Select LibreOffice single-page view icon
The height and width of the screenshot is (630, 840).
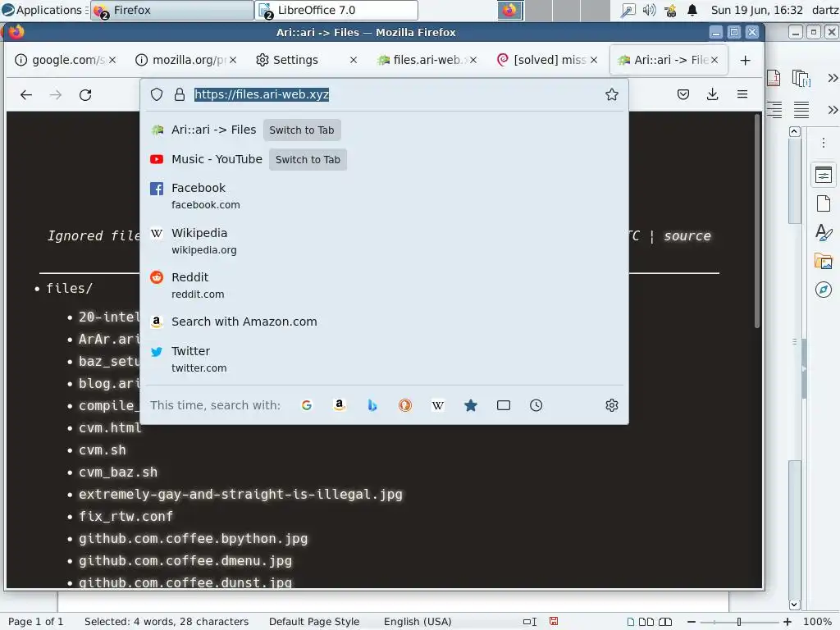pyautogui.click(x=631, y=622)
